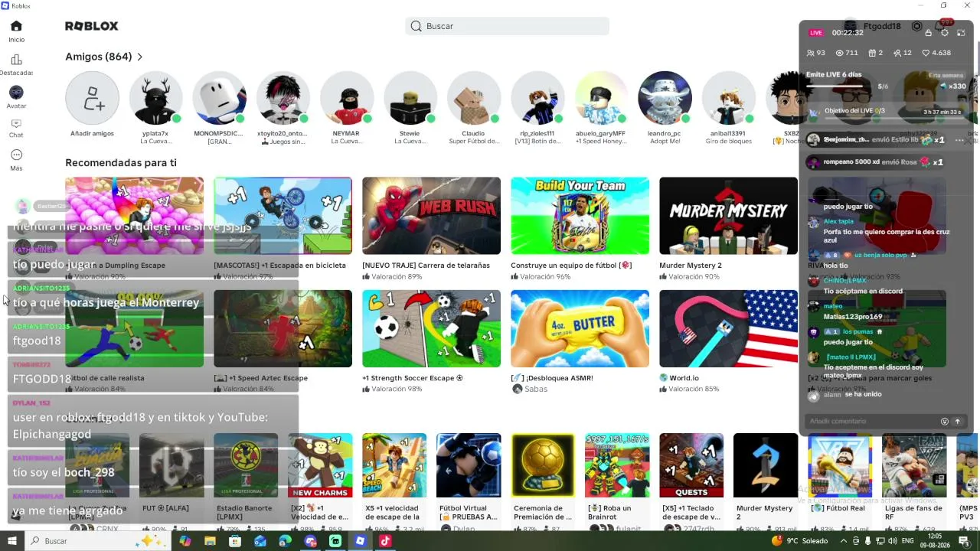
Task: Open the ¡Desbloquea ASMR! butter game
Action: click(x=580, y=328)
